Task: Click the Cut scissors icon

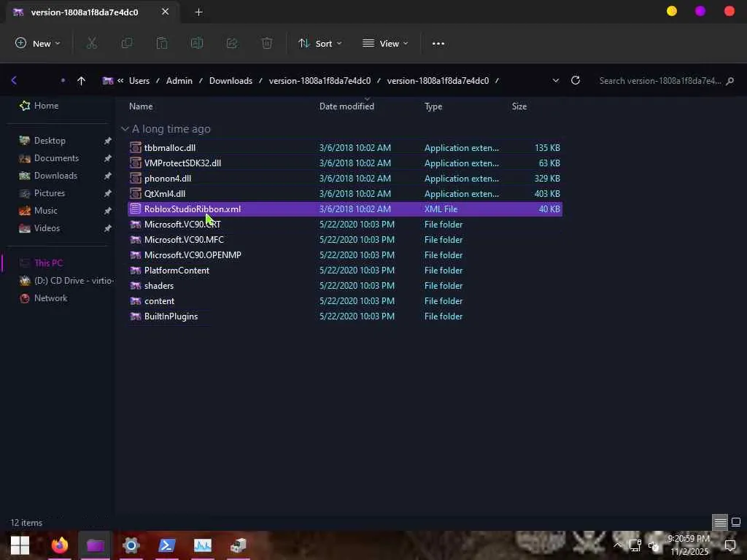Action: 92,43
